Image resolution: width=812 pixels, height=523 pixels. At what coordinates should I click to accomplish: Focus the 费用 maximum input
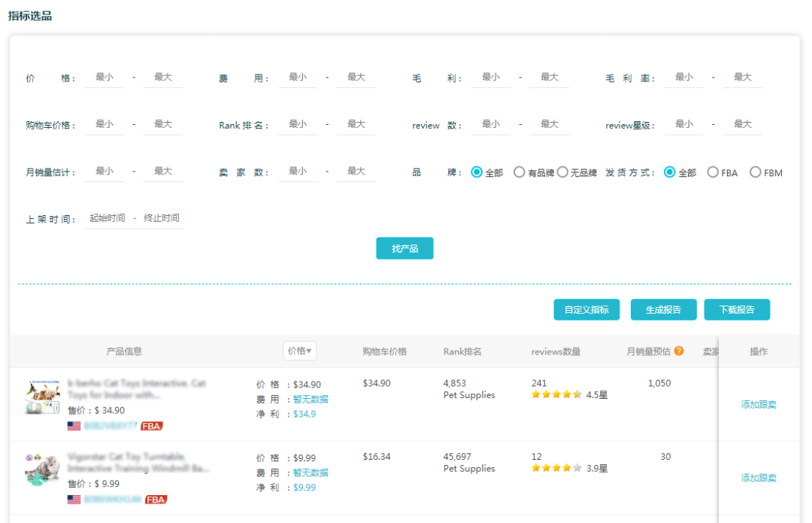click(x=356, y=78)
